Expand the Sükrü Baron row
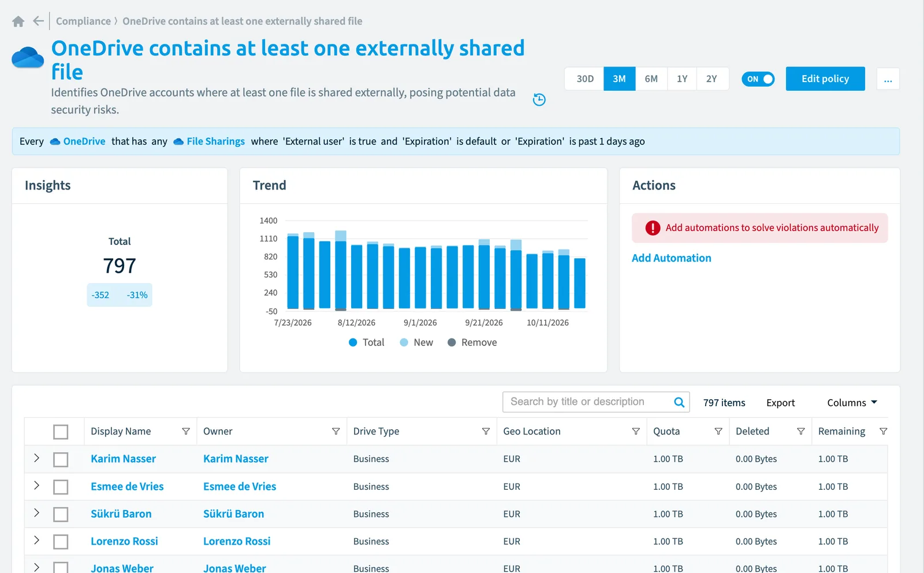Viewport: 924px width, 573px height. click(36, 513)
